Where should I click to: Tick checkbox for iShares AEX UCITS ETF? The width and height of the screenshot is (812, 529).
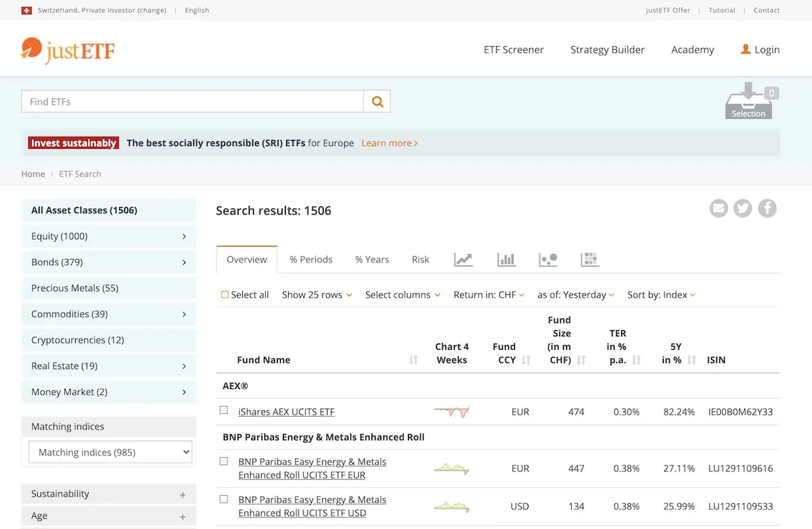(x=224, y=410)
